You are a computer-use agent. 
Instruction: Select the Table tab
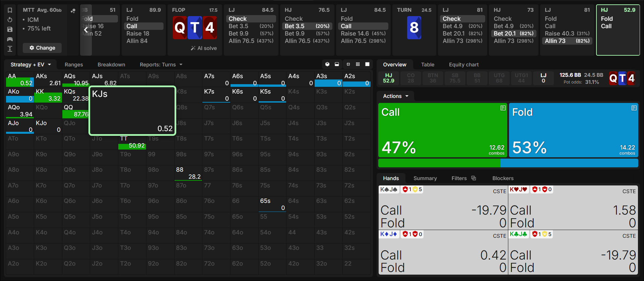428,65
